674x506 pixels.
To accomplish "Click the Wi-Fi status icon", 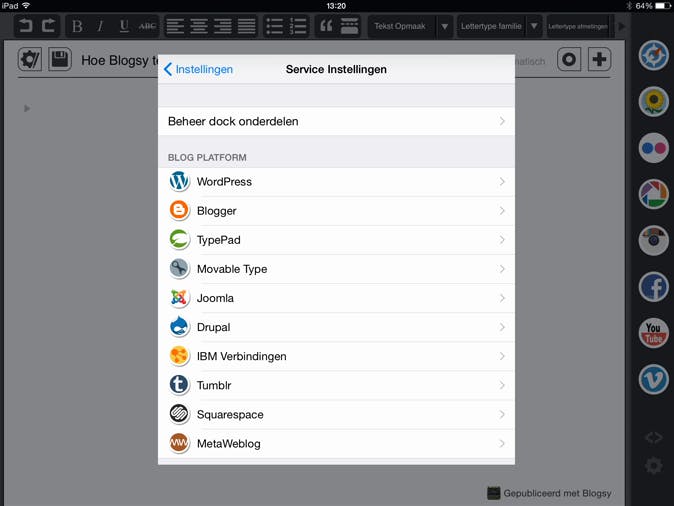I will pyautogui.click(x=26, y=5).
